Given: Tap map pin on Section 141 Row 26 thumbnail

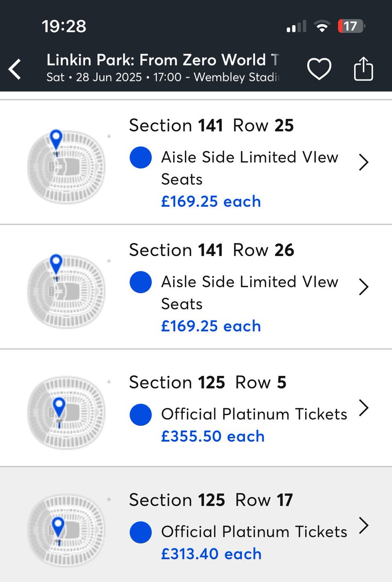Looking at the screenshot, I should pos(56,264).
